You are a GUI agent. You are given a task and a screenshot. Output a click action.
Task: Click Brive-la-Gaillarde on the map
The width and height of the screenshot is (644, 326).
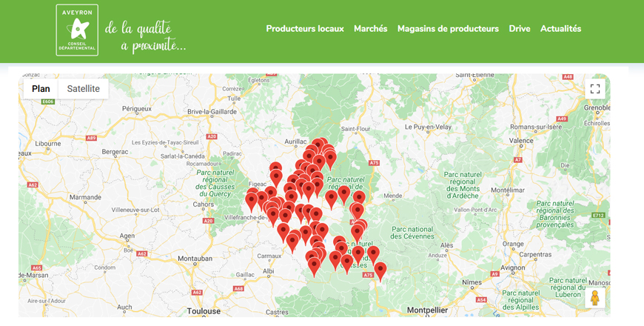click(x=212, y=112)
